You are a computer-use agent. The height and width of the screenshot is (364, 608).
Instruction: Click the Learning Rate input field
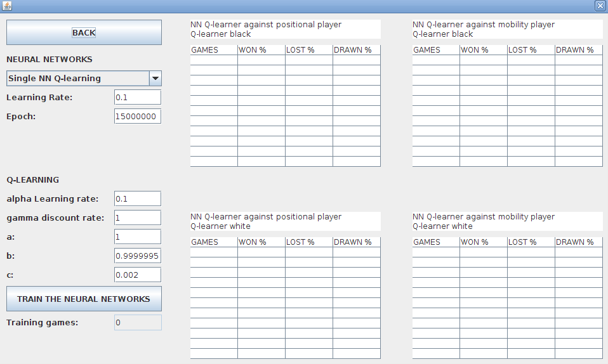coord(138,97)
